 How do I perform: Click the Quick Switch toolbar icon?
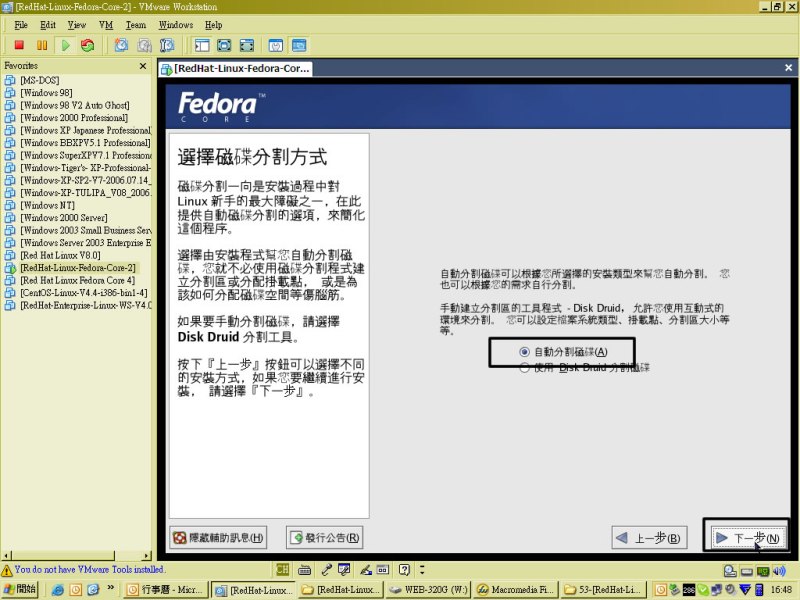pos(247,45)
